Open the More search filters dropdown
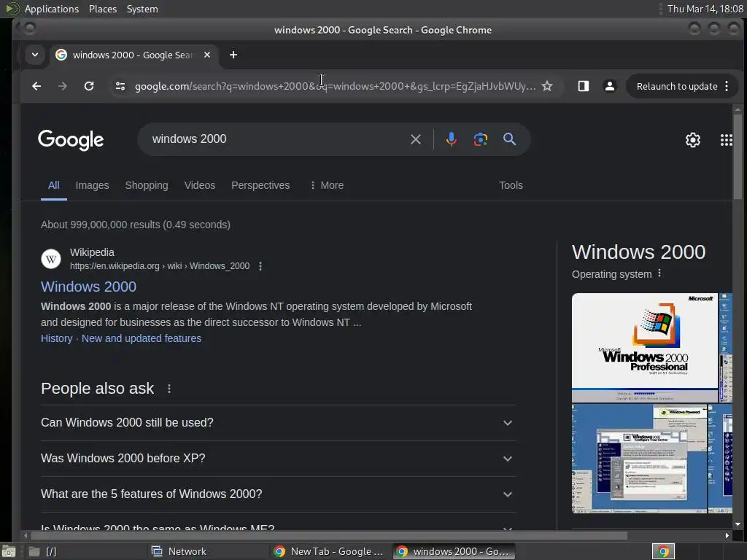Viewport: 747px width, 560px height. [327, 185]
